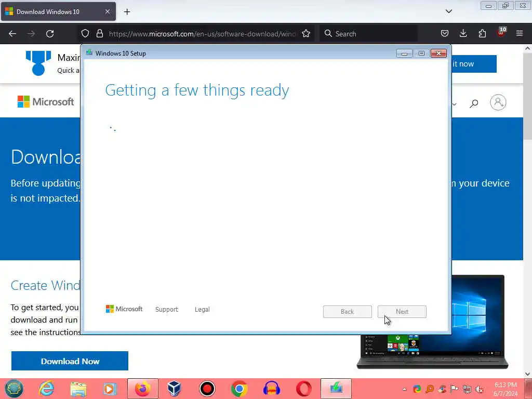
Task: Open the tracking protection shield icon
Action: (x=85, y=33)
